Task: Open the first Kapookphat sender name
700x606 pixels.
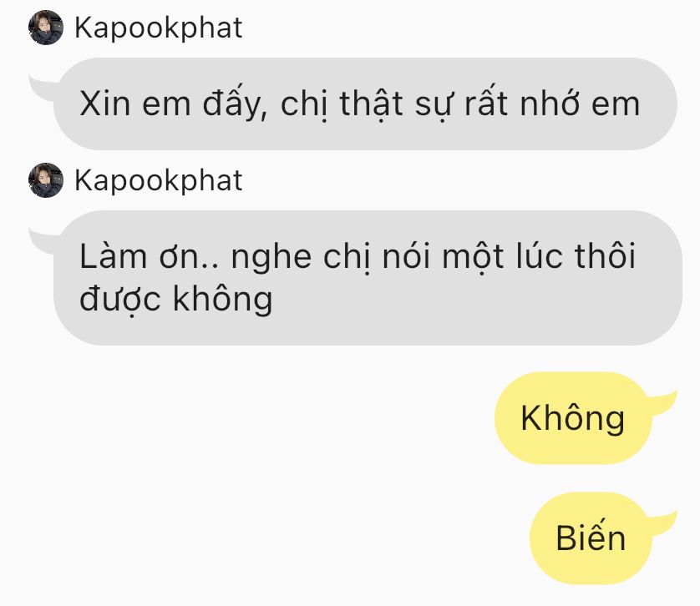Action: pyautogui.click(x=158, y=28)
